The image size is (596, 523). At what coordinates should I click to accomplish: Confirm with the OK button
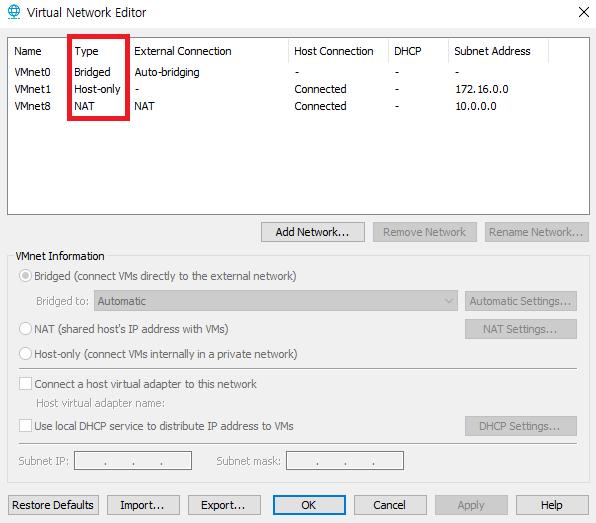(x=309, y=505)
